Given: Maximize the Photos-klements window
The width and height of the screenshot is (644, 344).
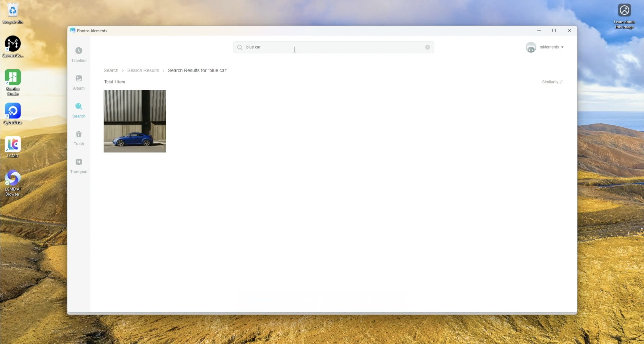Looking at the screenshot, I should 554,30.
